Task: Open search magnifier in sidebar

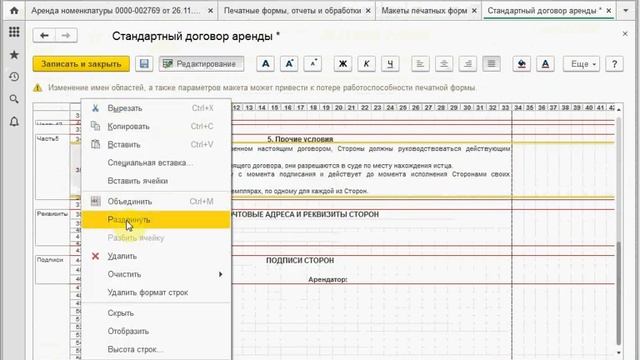Action: click(x=14, y=99)
